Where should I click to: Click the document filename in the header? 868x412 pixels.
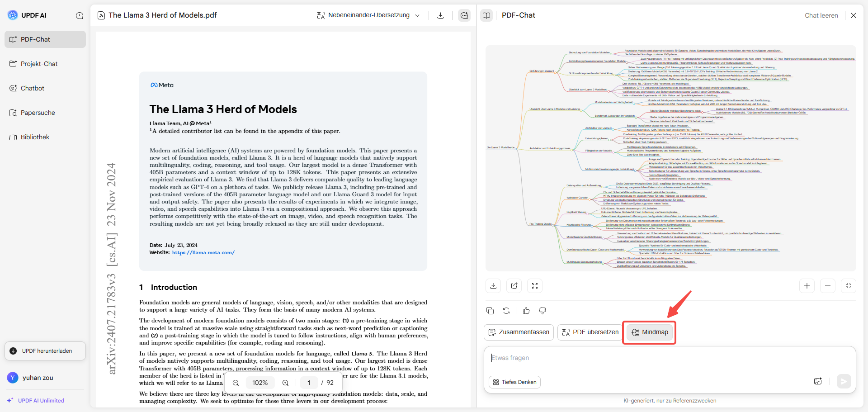(163, 15)
